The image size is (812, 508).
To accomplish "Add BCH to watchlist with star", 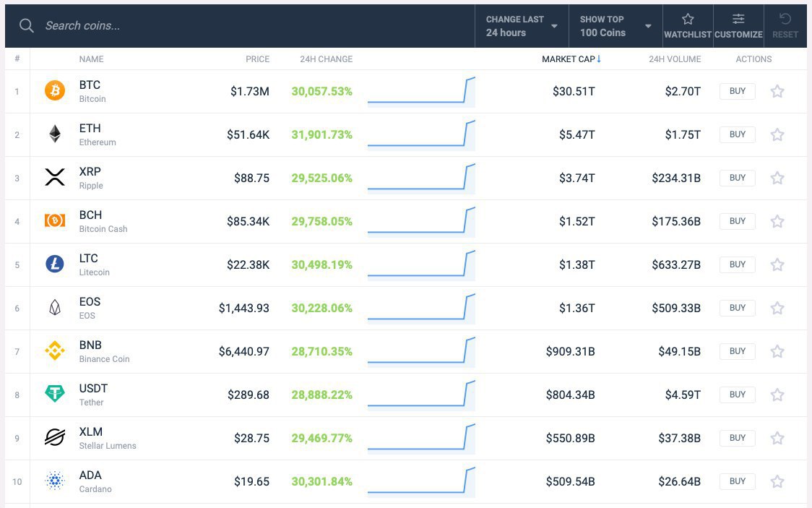I will click(x=777, y=222).
